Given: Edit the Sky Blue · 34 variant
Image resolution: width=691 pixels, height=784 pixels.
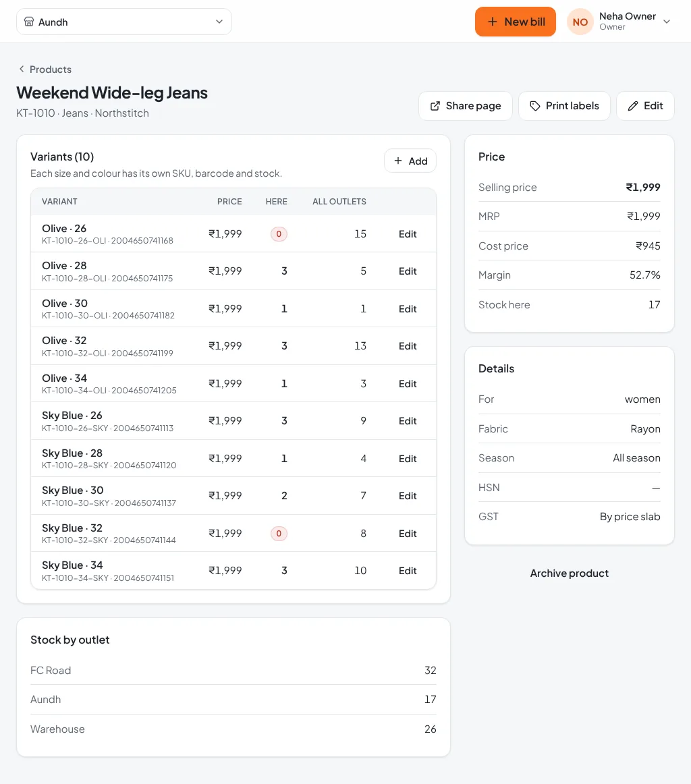Looking at the screenshot, I should (408, 571).
